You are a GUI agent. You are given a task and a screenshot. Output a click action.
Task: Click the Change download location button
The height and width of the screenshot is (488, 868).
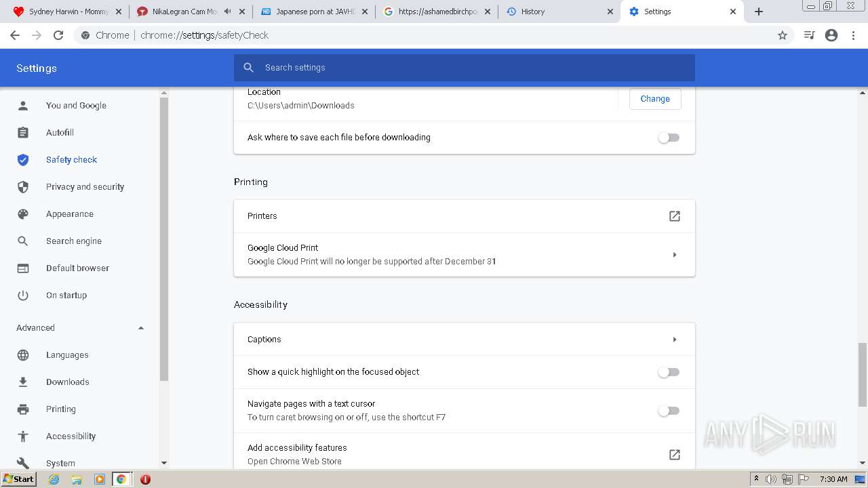click(654, 99)
